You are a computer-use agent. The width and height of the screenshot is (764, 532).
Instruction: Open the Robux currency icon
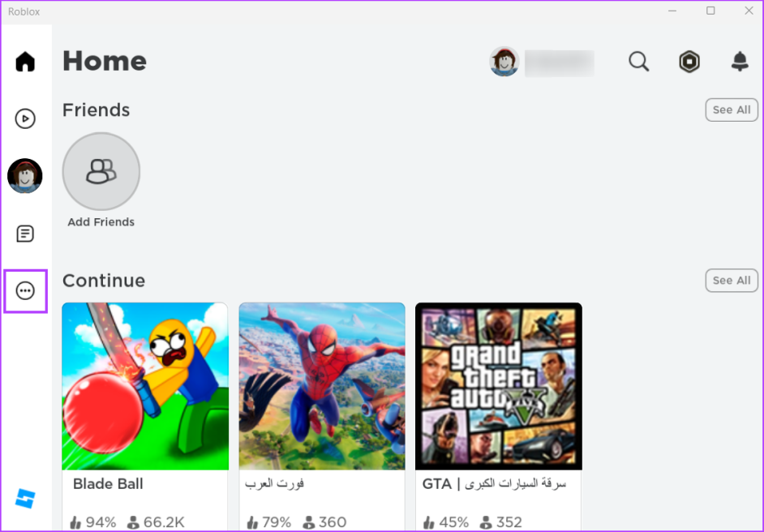click(x=689, y=62)
